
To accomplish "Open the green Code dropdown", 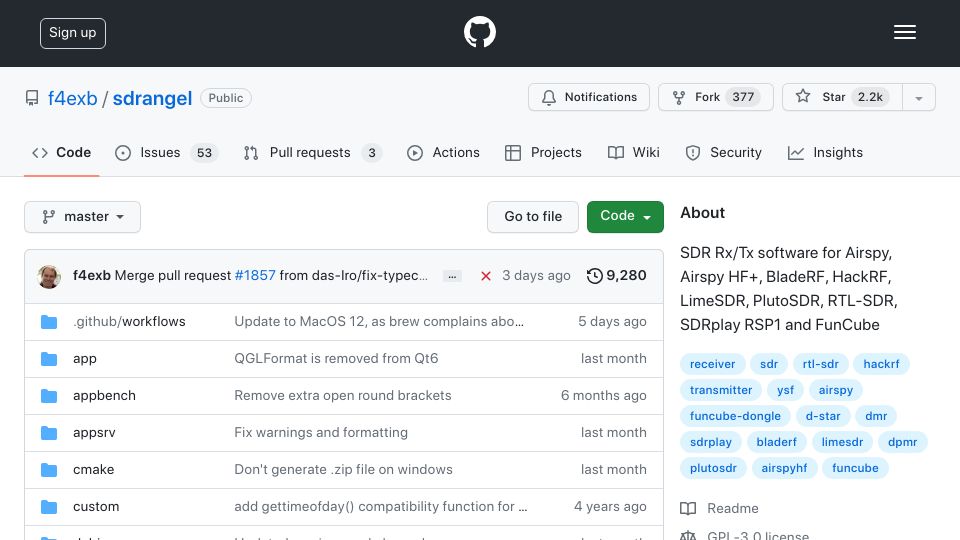I will (625, 217).
